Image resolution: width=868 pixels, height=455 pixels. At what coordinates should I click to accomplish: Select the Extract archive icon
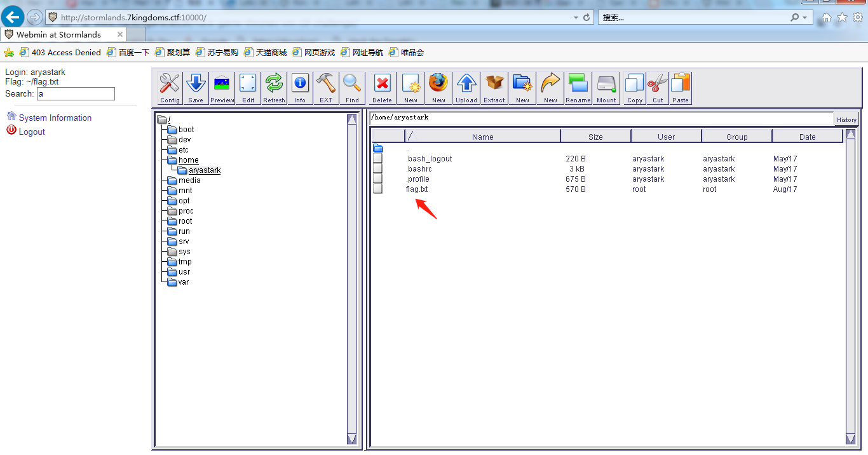pyautogui.click(x=494, y=88)
